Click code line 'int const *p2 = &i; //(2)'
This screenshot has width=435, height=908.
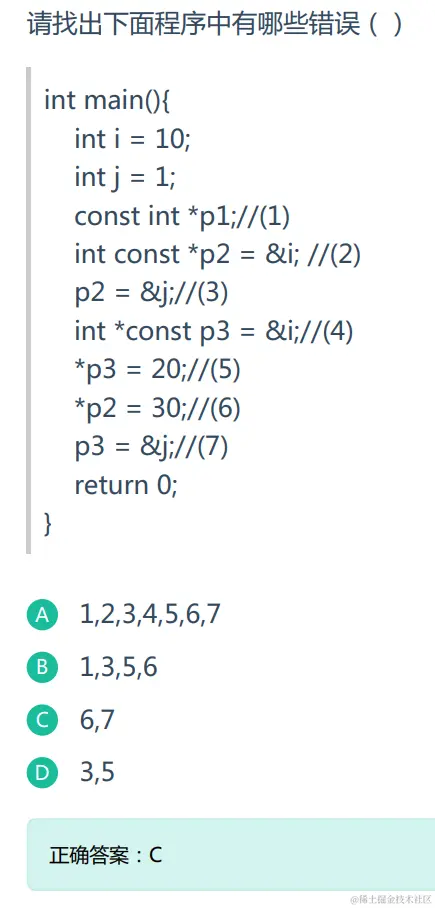218,255
